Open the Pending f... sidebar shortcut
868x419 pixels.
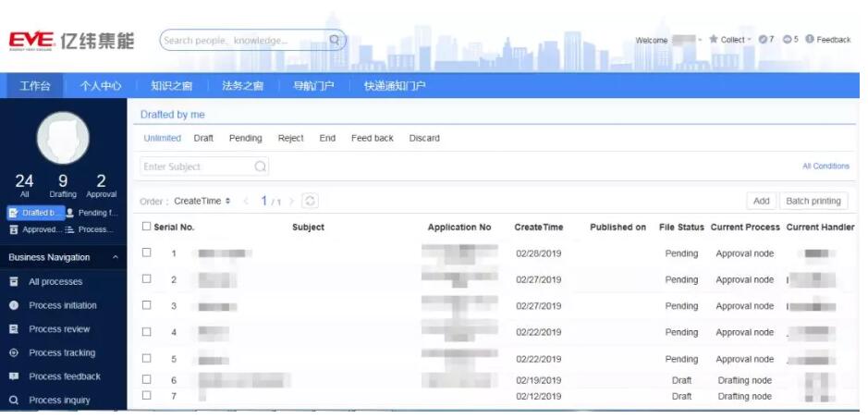click(92, 213)
